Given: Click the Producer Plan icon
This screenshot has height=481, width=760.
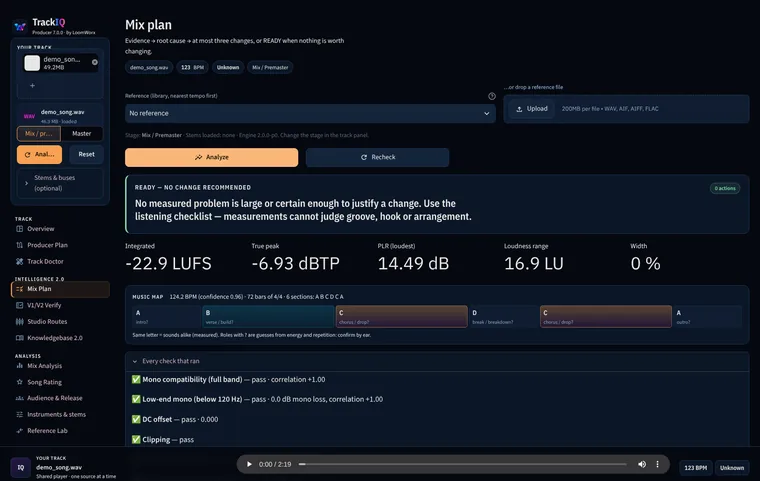Looking at the screenshot, I should coord(19,245).
